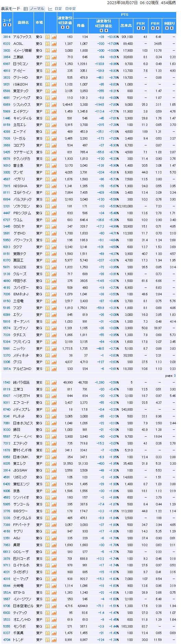181x644 pixels.
Task: Open the chart icon for コロプラ
Action: [54, 145]
